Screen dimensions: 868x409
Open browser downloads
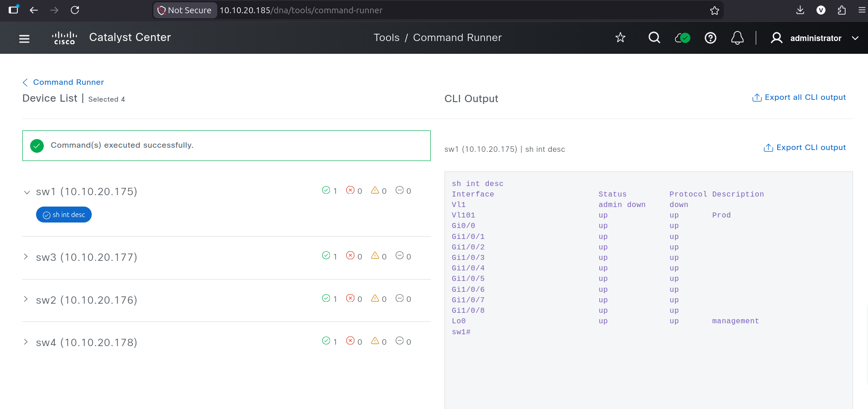[800, 10]
